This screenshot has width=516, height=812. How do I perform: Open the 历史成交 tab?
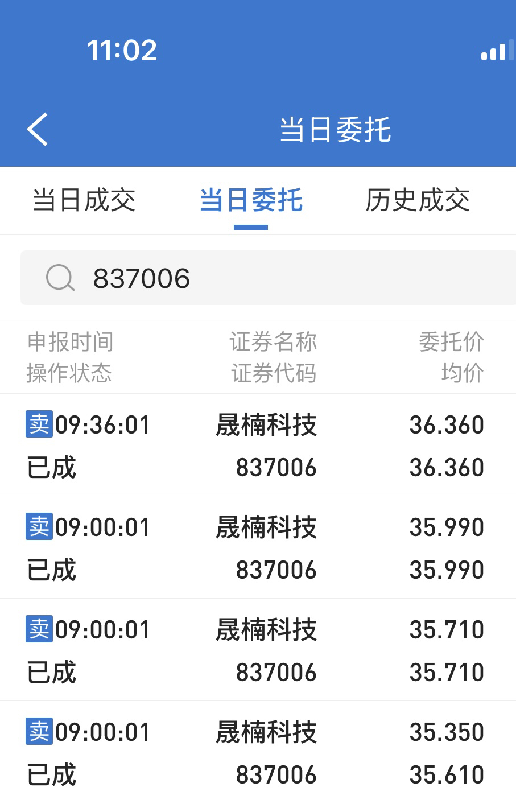tap(418, 200)
